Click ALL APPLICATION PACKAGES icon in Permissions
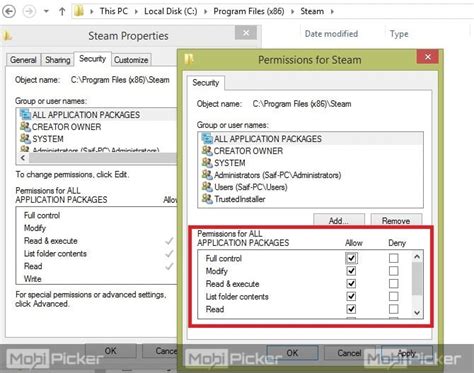The height and width of the screenshot is (373, 474). (207, 138)
